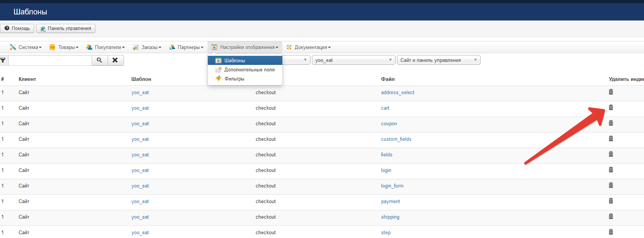Go to Панель управления
The height and width of the screenshot is (238, 644).
pos(66,28)
